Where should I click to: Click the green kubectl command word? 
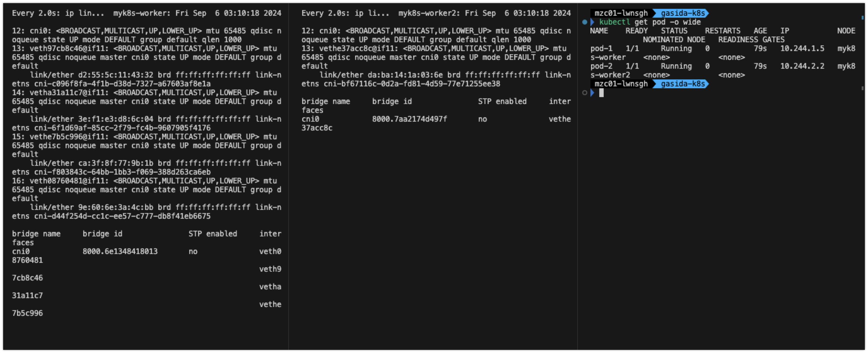pyautogui.click(x=614, y=22)
